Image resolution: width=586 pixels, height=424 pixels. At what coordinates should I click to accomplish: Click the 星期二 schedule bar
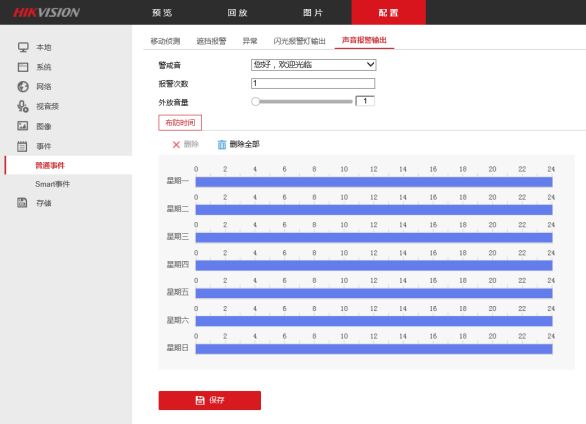[374, 210]
